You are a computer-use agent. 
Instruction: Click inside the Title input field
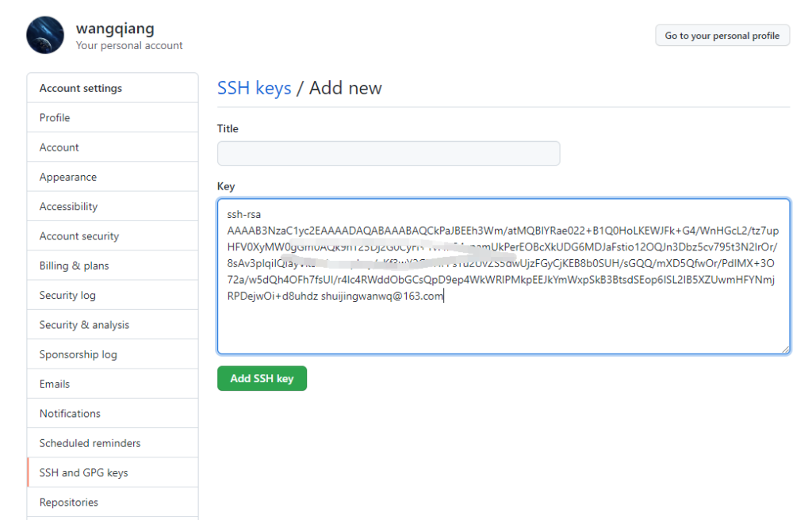[x=389, y=153]
